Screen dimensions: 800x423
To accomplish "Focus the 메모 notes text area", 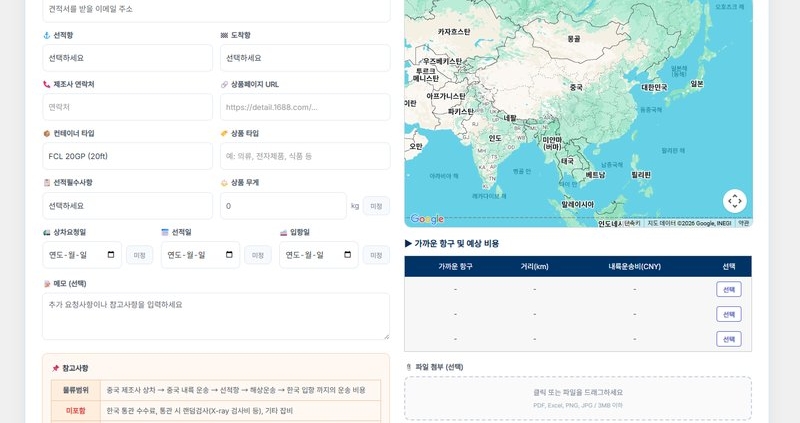I will [215, 316].
